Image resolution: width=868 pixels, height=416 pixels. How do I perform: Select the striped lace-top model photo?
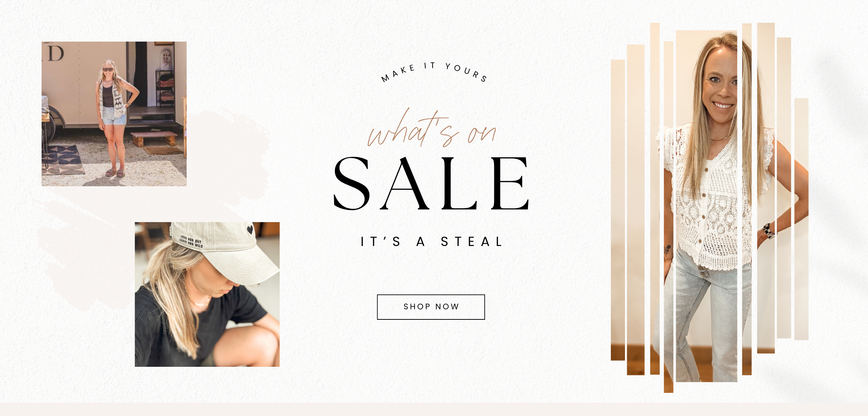[x=710, y=208]
